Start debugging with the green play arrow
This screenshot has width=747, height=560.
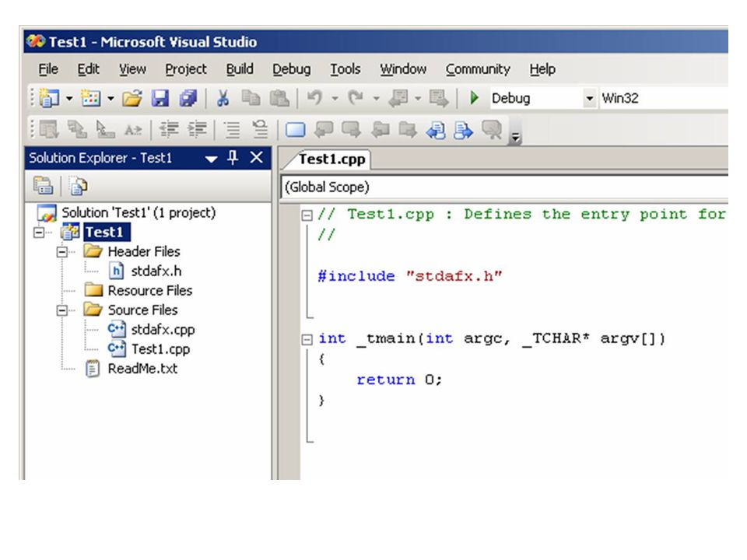474,98
